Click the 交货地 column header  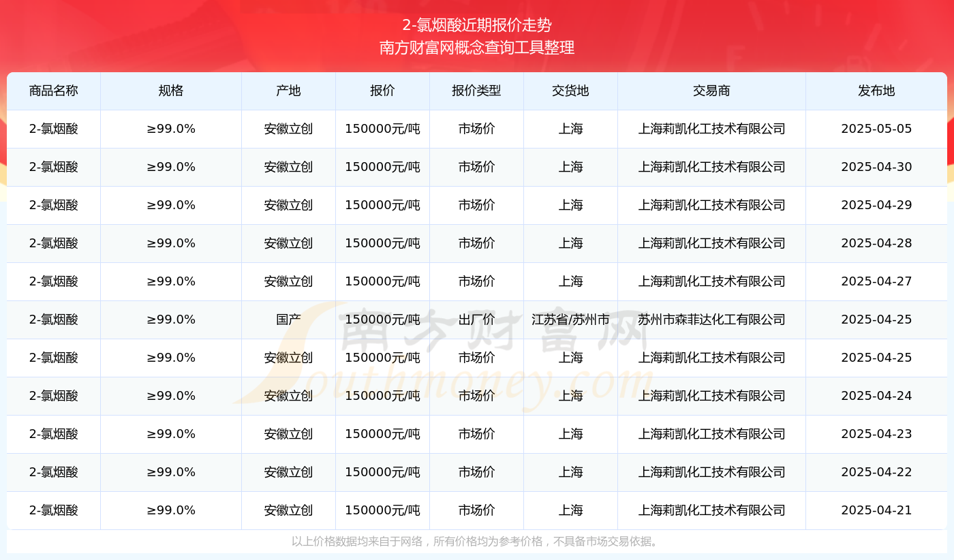(570, 91)
